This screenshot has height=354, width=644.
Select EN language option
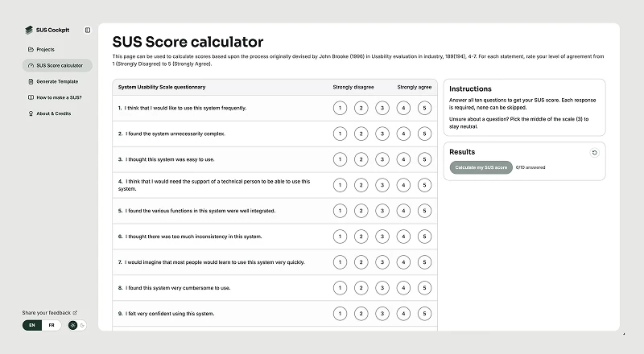click(x=32, y=325)
